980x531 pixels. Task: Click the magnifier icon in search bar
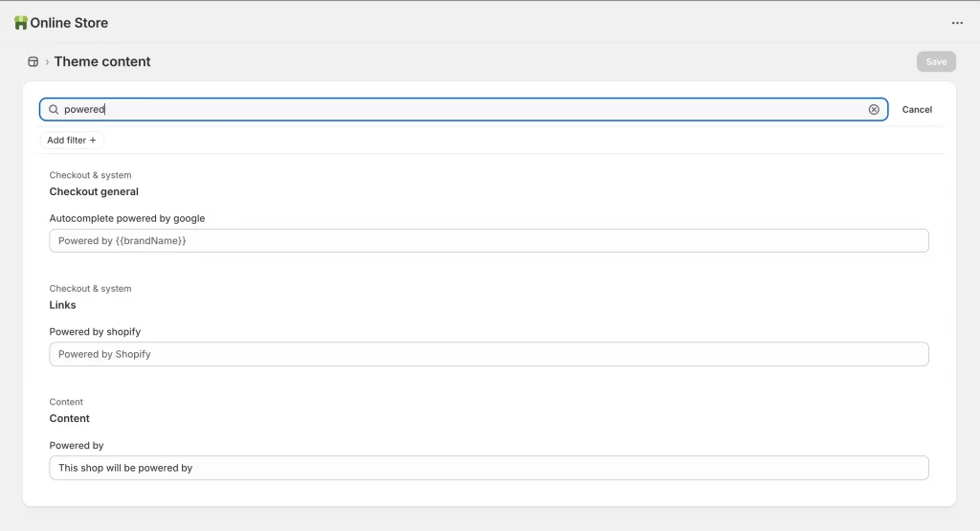pyautogui.click(x=54, y=109)
